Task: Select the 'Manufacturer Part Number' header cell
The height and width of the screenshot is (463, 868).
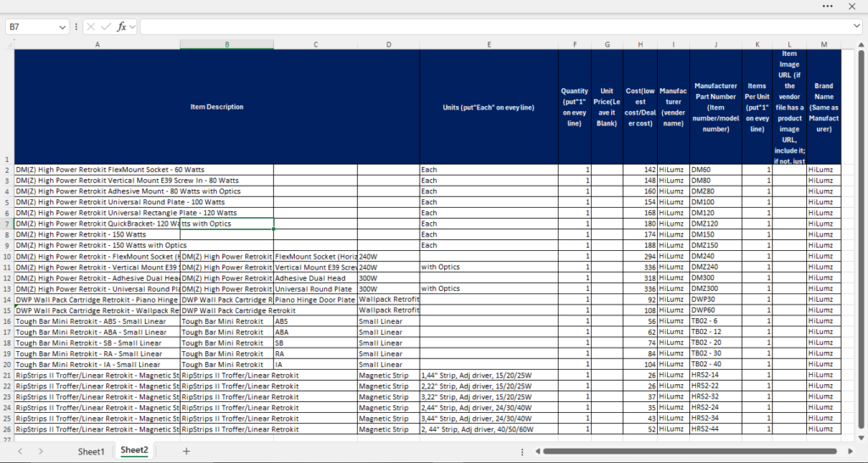Action: [715, 107]
